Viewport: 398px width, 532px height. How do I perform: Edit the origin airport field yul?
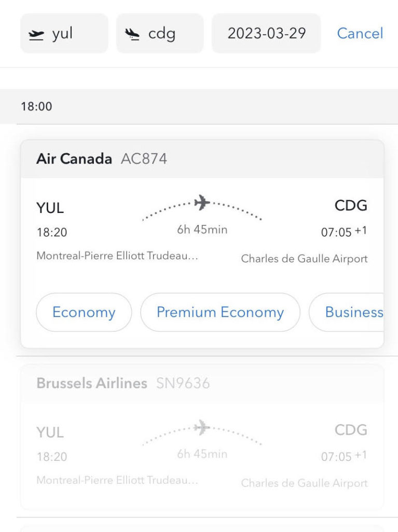tap(64, 34)
